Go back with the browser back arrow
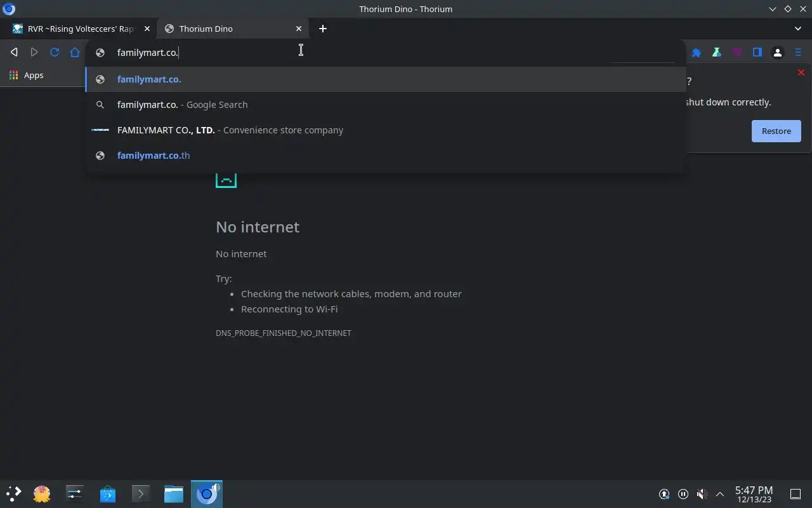812x508 pixels. pos(14,53)
